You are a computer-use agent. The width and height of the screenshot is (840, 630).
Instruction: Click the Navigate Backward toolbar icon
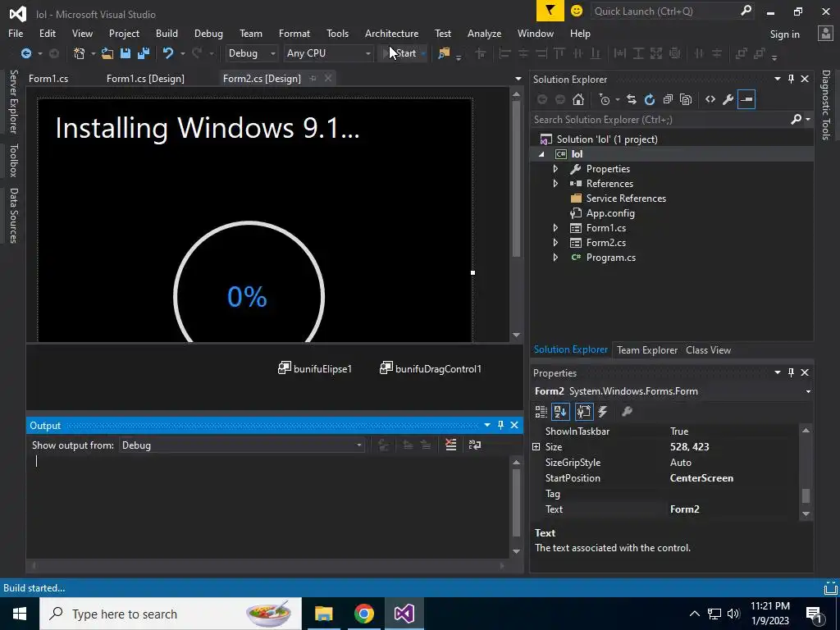pos(25,53)
